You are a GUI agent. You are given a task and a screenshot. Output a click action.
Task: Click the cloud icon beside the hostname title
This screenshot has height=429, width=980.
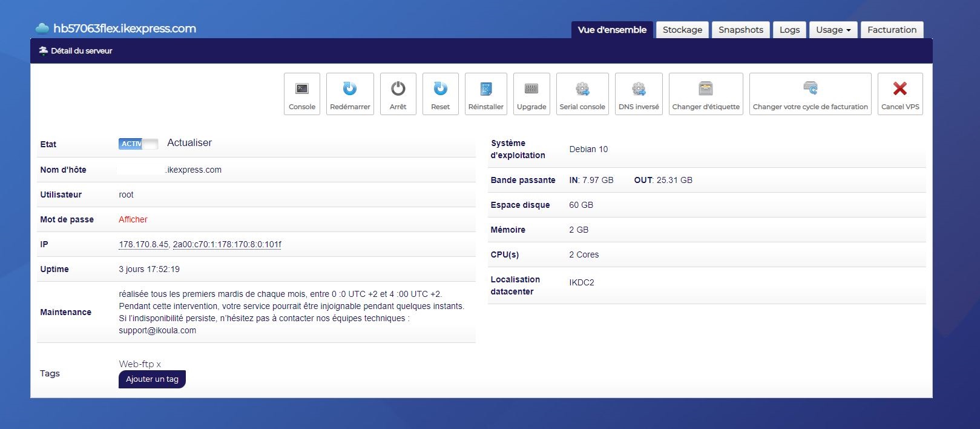(x=42, y=28)
